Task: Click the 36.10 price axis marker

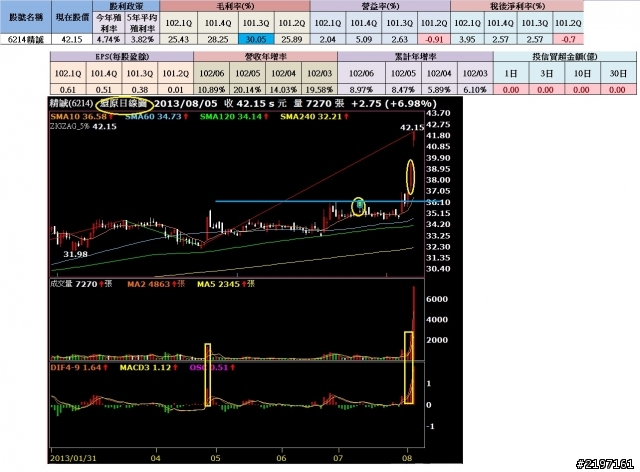Action: coord(438,202)
